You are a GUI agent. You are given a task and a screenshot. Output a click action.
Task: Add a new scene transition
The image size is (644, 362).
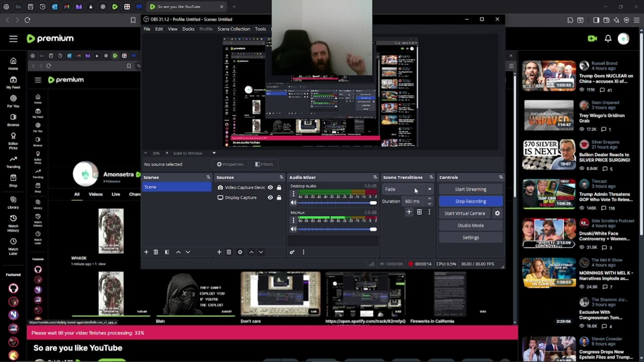tap(409, 212)
